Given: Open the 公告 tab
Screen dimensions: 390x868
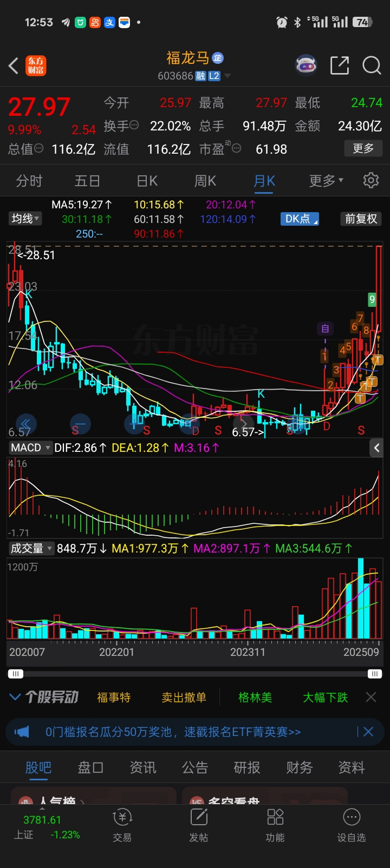Looking at the screenshot, I should click(195, 767).
